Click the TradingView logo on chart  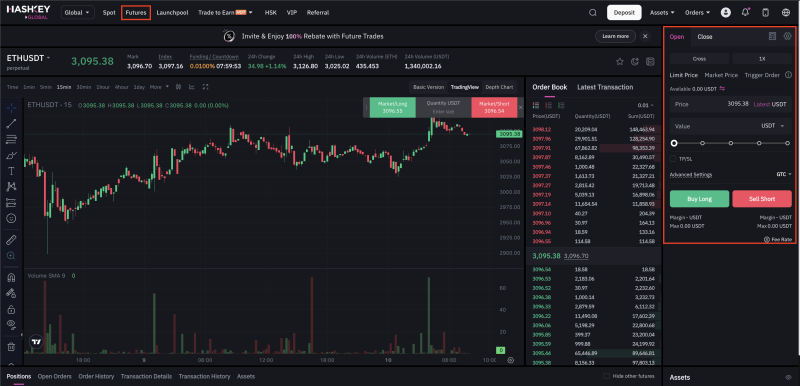point(35,342)
